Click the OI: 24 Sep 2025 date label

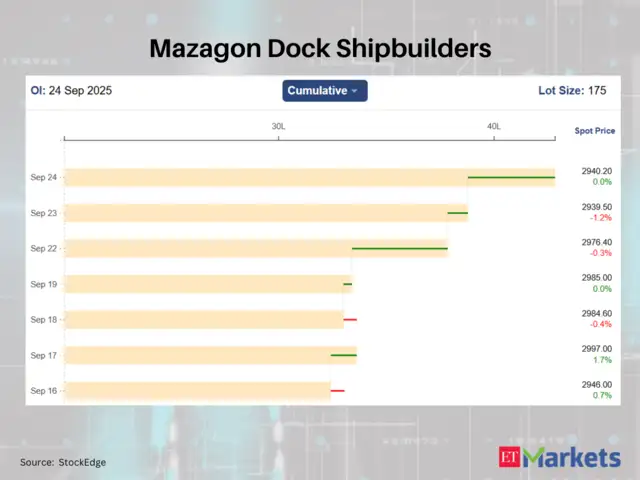[72, 91]
